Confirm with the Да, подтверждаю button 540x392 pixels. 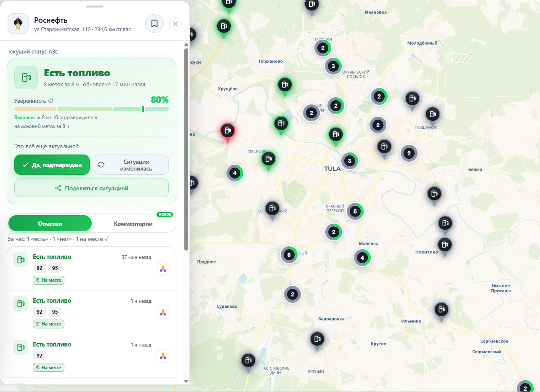[52, 165]
